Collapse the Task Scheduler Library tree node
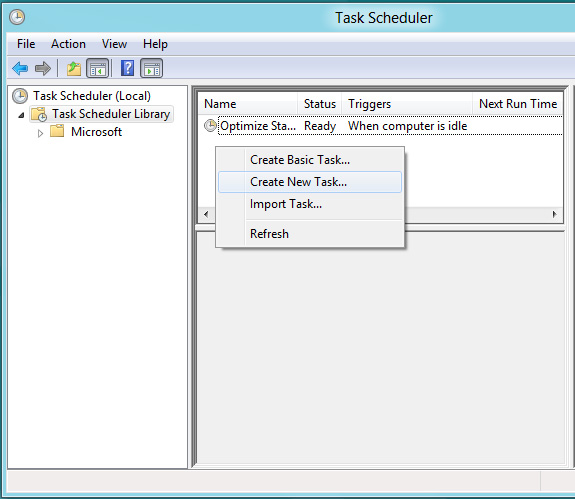Viewport: 575px width, 499px height. click(21, 115)
